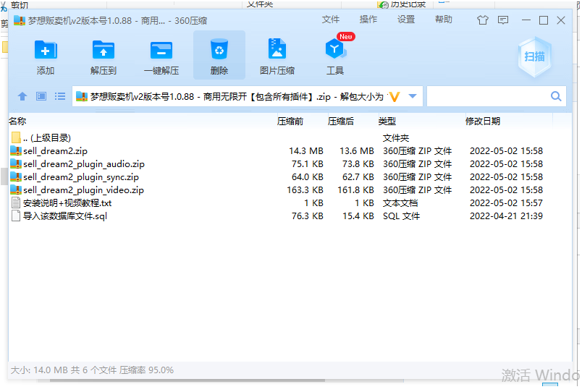
Task: Open the 帮助 (Help) menu
Action: 444,20
